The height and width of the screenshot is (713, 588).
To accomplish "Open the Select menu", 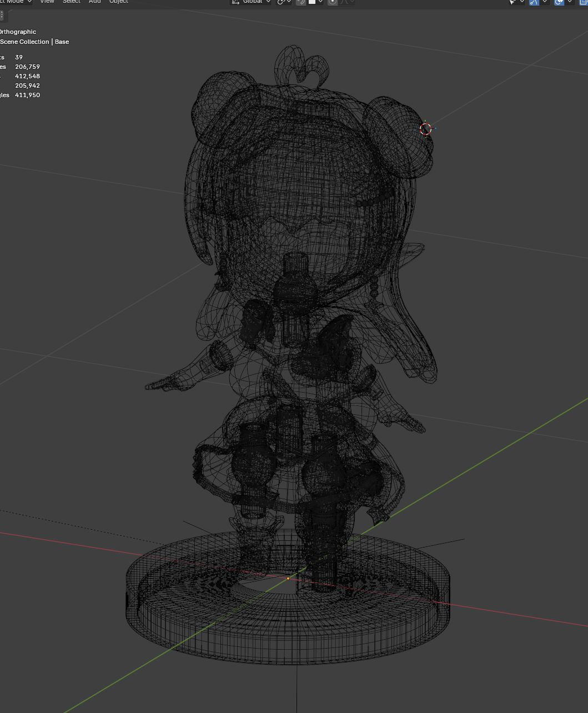I will pyautogui.click(x=71, y=2).
